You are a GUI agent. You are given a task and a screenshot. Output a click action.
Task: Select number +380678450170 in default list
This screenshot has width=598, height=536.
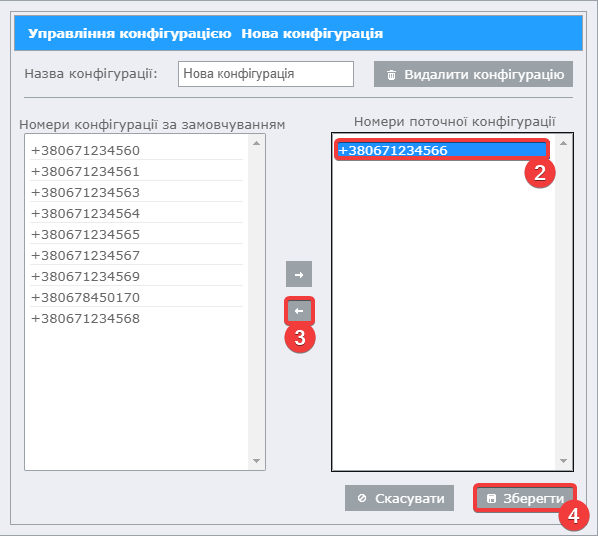pos(137,297)
